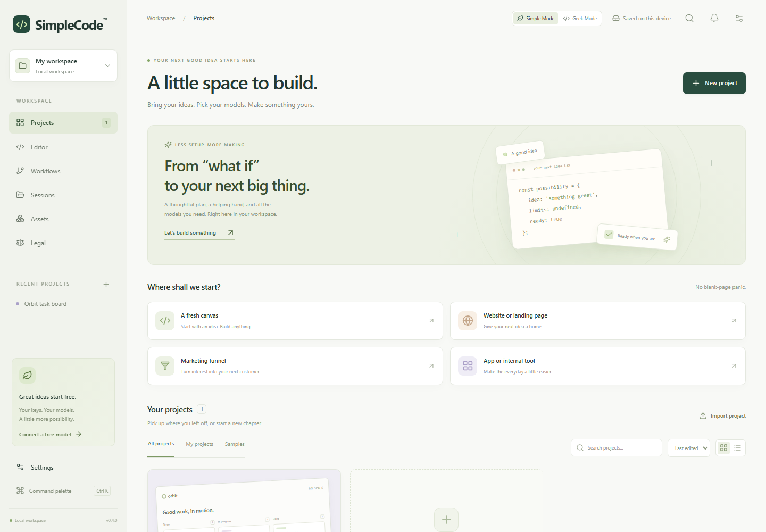This screenshot has width=766, height=532.
Task: Open arrow on App or internal tool card
Action: [x=734, y=366]
